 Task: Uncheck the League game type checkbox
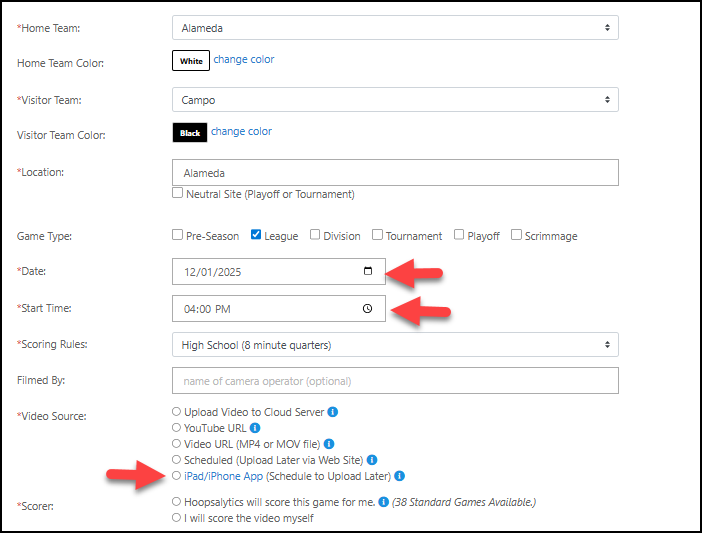[x=256, y=235]
